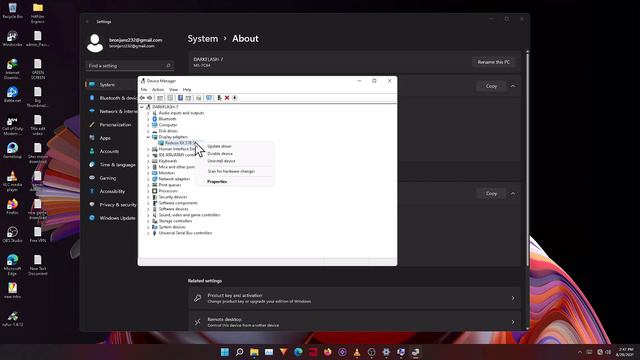Click the Scan for hardware changes monitor toolbar icon
This screenshot has height=360, width=640.
(x=209, y=98)
